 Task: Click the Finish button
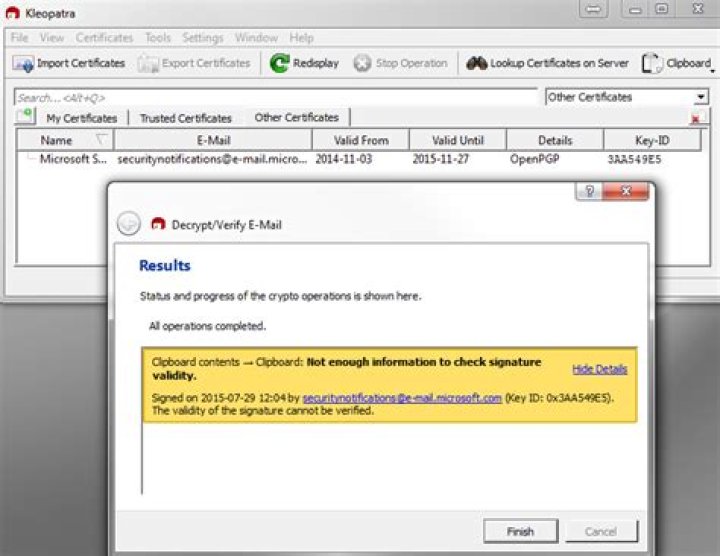point(520,531)
